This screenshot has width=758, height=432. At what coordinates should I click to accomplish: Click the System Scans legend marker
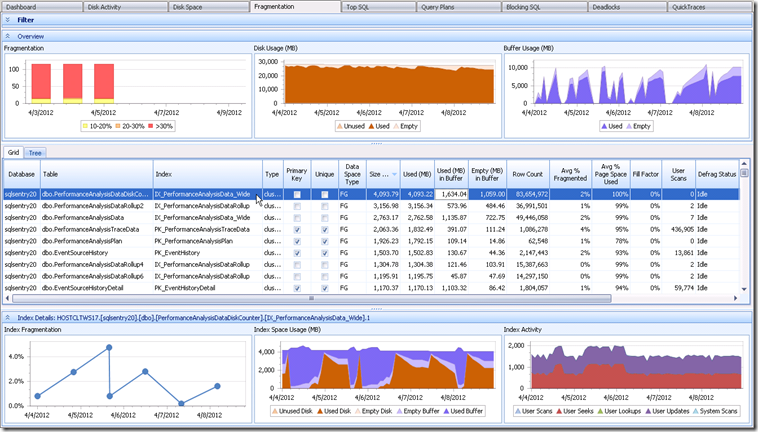(695, 411)
